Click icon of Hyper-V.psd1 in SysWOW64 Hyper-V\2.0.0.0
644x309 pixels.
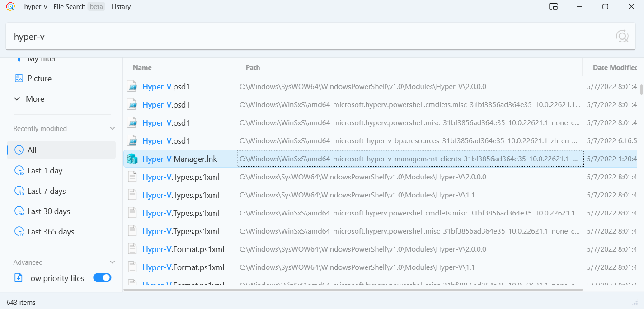(x=132, y=86)
